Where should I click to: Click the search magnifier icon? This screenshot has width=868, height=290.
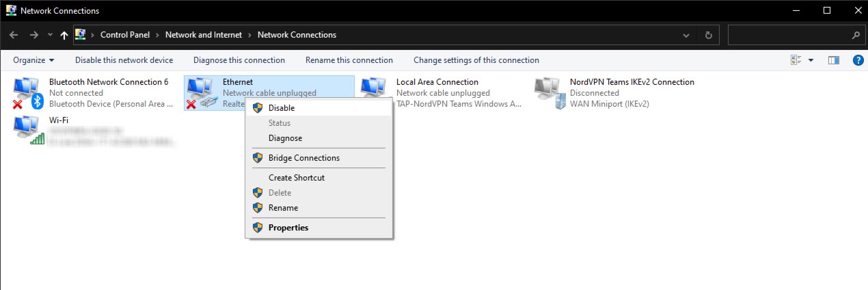click(x=856, y=35)
